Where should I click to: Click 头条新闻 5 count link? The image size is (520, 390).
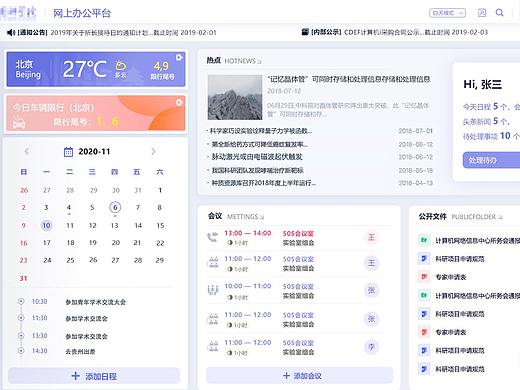[x=485, y=121]
